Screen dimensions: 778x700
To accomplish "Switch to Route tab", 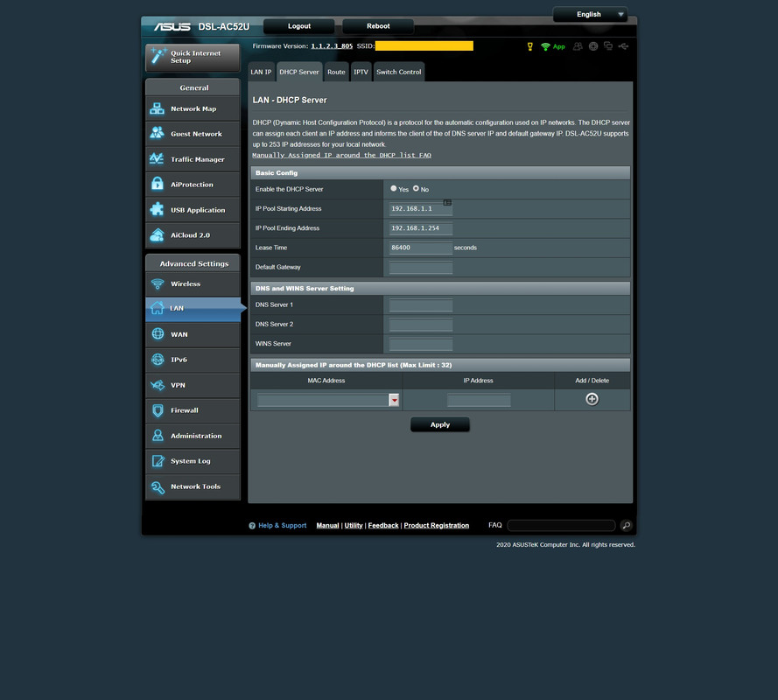I will coord(336,72).
